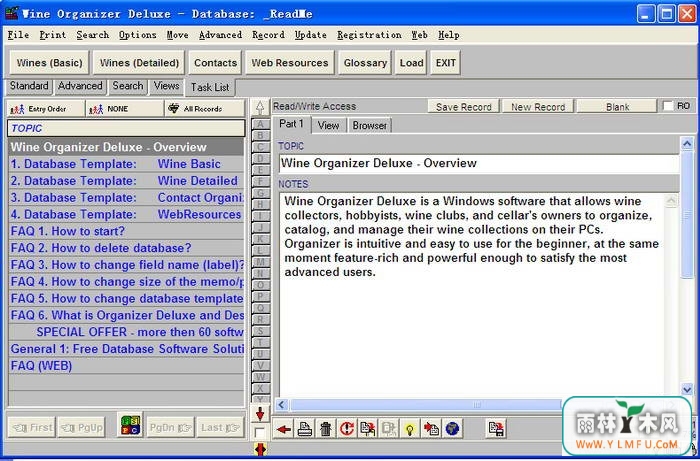Click the Save Record button
Screen dimensions: 700x461
[463, 107]
